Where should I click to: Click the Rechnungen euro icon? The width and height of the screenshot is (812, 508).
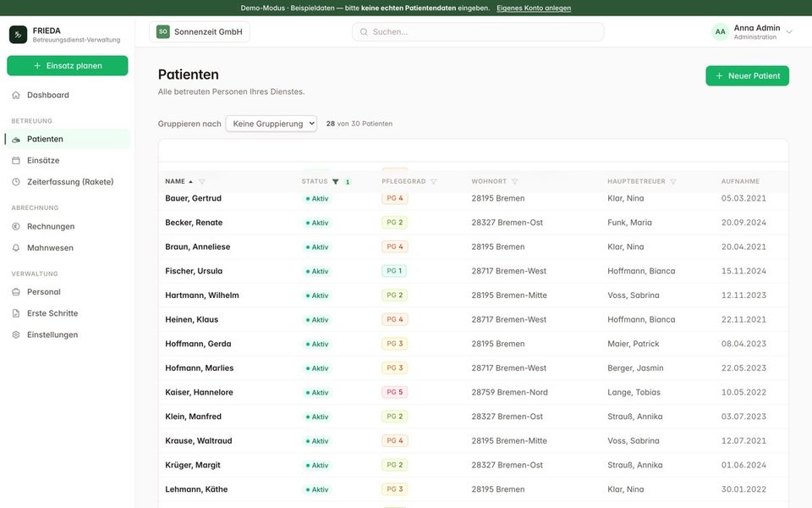click(x=16, y=227)
